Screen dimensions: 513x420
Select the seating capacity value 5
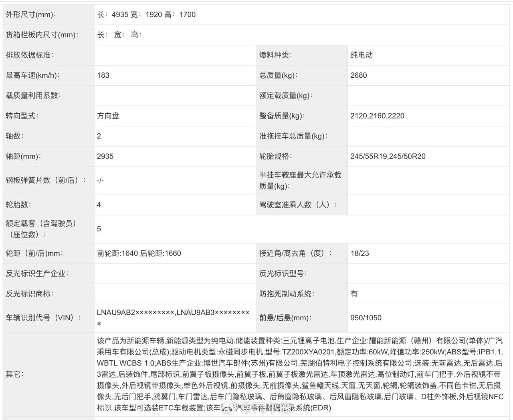(99, 229)
